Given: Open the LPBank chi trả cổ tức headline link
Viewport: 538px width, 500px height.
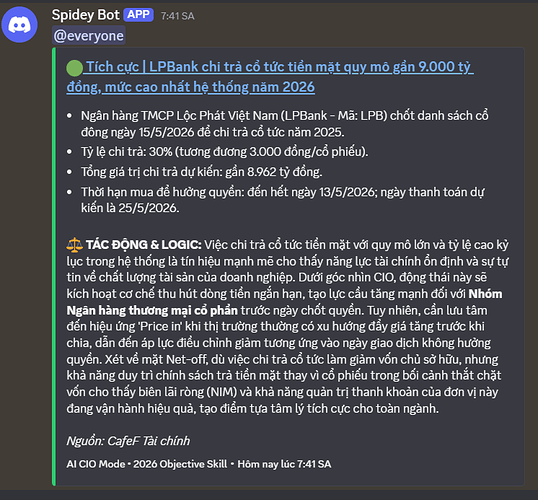Looking at the screenshot, I should [270, 77].
